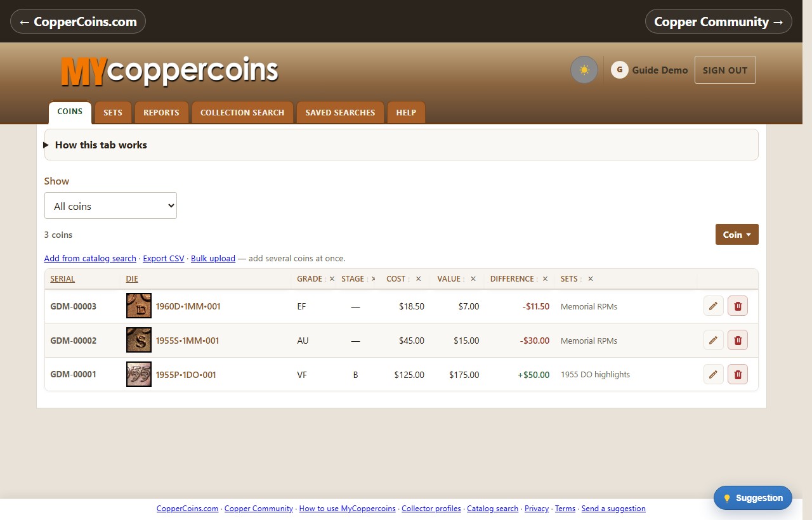The image size is (812, 520).
Task: Open 'How to use MyCoppercoins' footer link
Action: [348, 509]
